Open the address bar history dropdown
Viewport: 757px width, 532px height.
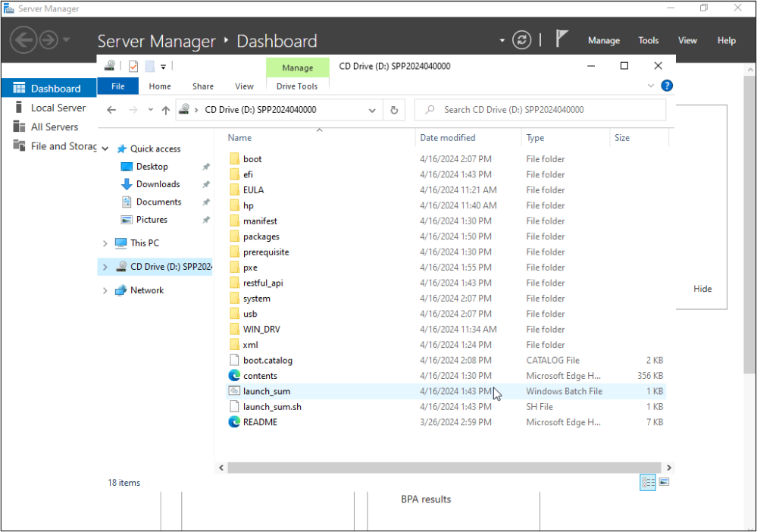(x=372, y=110)
